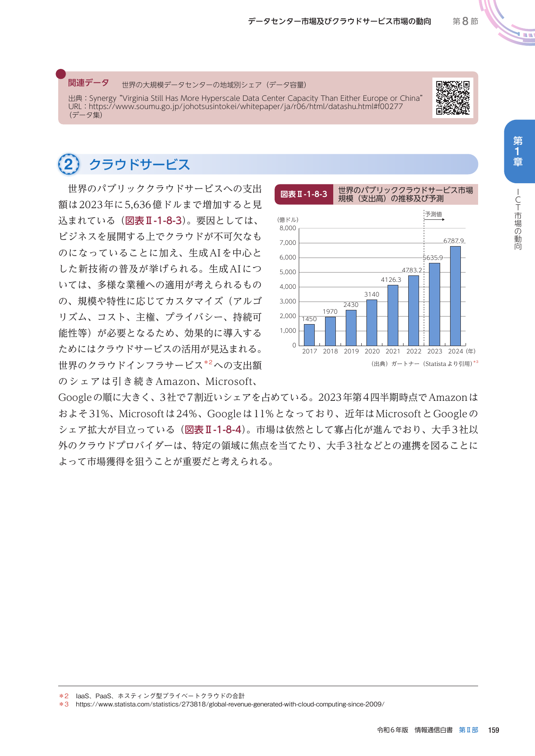Click the superscript *3 after chart source

point(476,362)
